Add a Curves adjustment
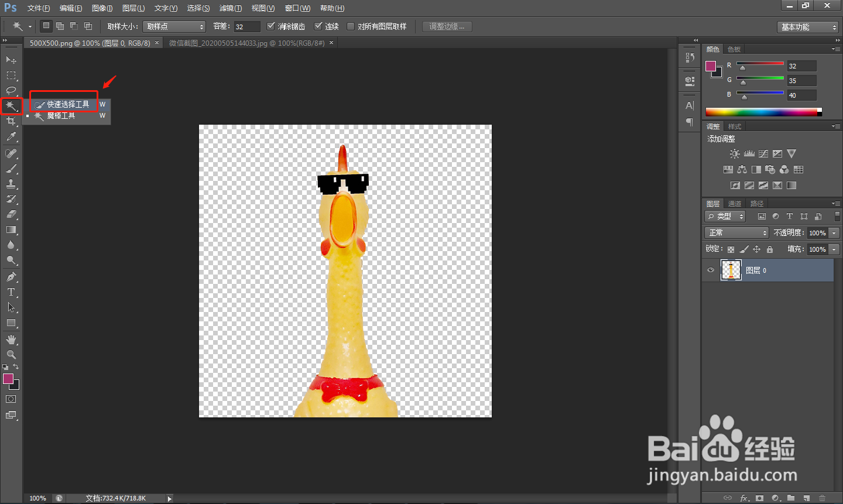 763,153
